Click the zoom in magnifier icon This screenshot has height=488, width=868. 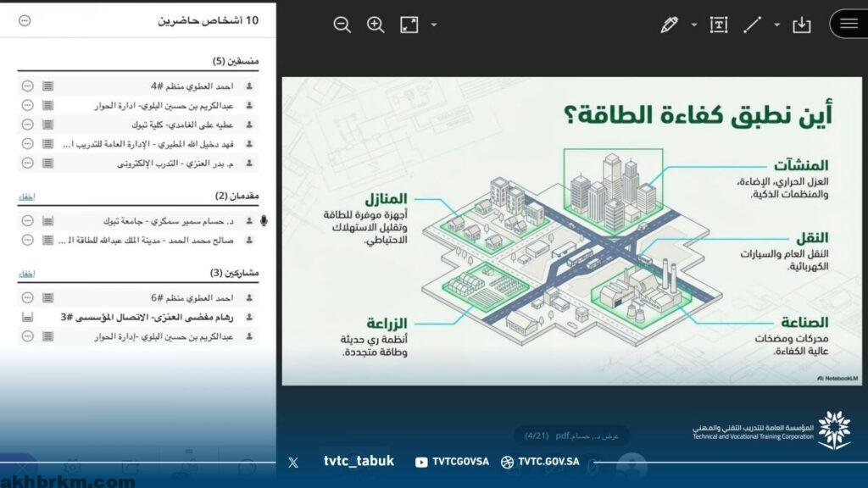(376, 25)
